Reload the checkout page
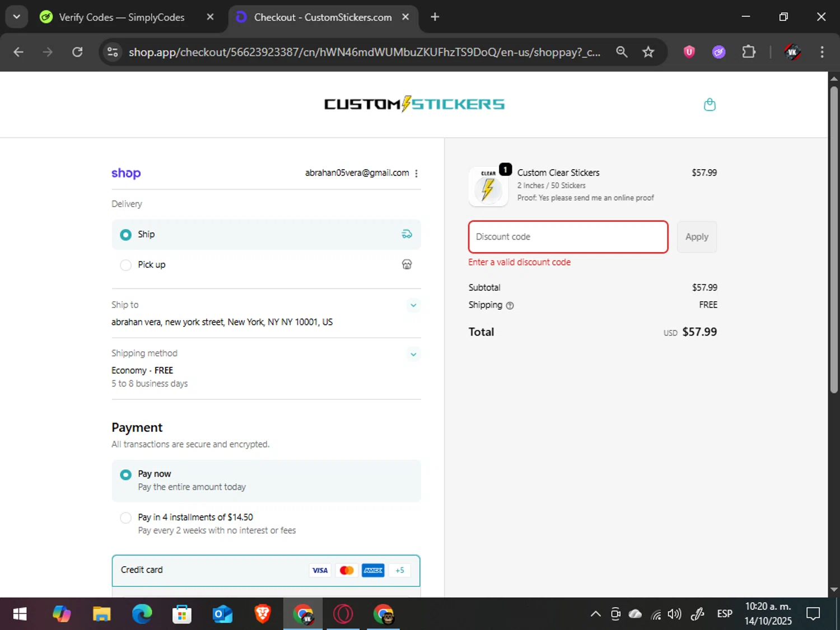The width and height of the screenshot is (840, 630). click(x=77, y=52)
